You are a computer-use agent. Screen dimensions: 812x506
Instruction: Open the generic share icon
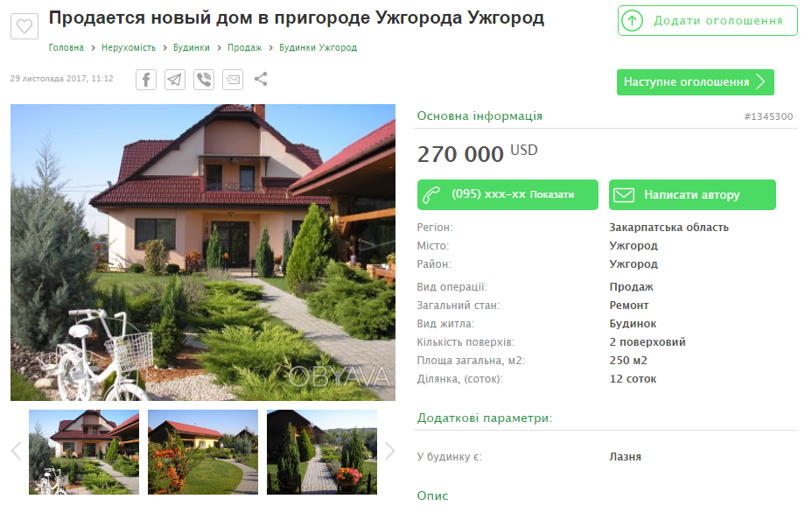tap(261, 80)
